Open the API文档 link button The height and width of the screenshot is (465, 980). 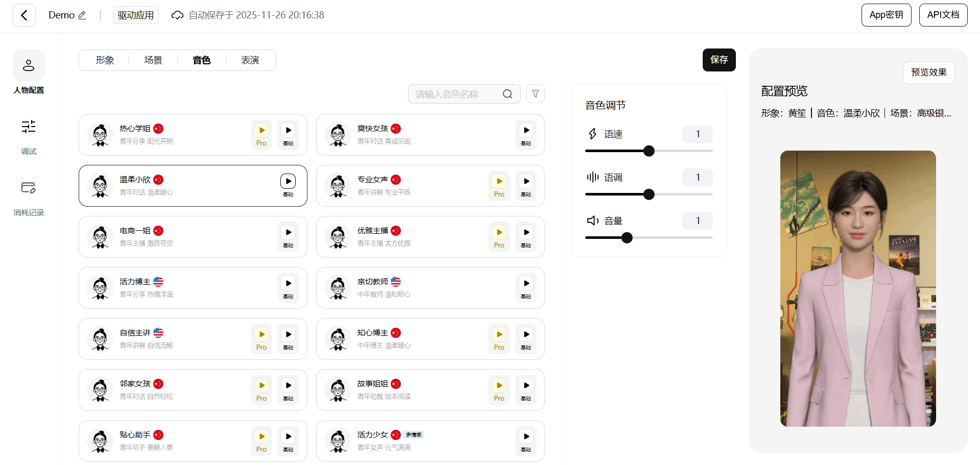coord(943,15)
